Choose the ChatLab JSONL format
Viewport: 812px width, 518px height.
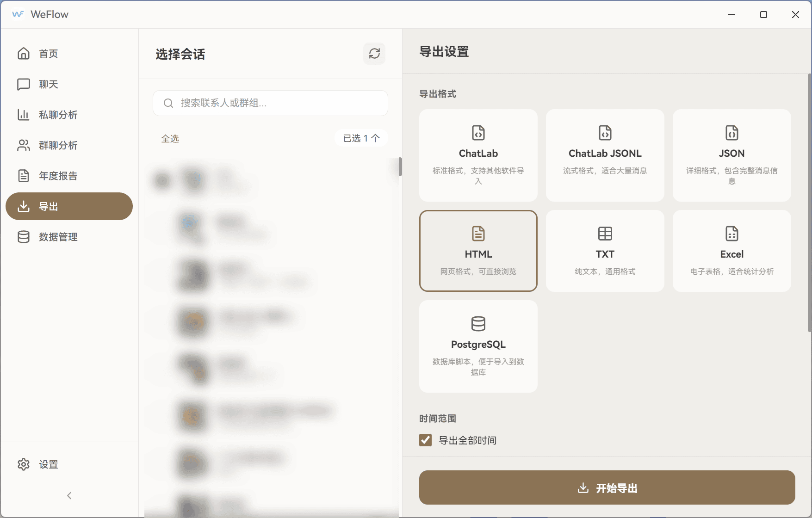point(605,155)
